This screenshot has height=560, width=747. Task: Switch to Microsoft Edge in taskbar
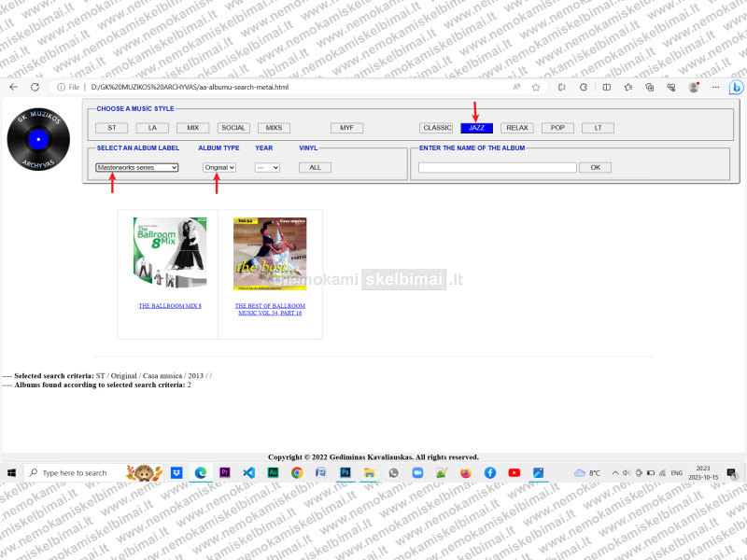(201, 472)
